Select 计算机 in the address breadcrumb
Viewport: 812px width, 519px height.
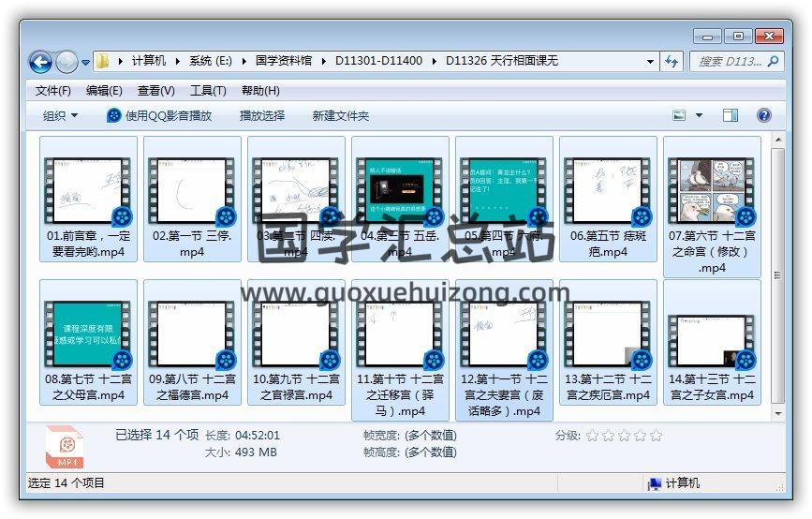[149, 61]
